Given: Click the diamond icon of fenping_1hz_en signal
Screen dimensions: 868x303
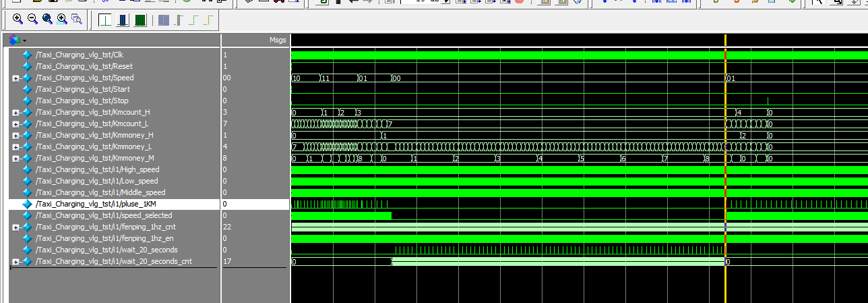Looking at the screenshot, I should click(27, 238).
